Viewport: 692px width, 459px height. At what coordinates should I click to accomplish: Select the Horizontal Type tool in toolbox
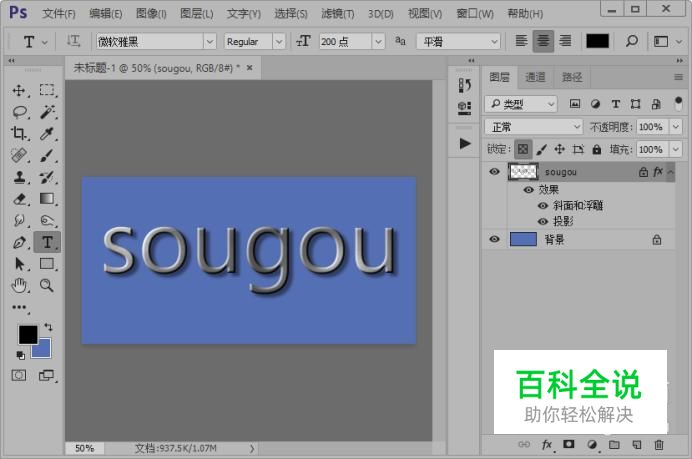(x=47, y=242)
